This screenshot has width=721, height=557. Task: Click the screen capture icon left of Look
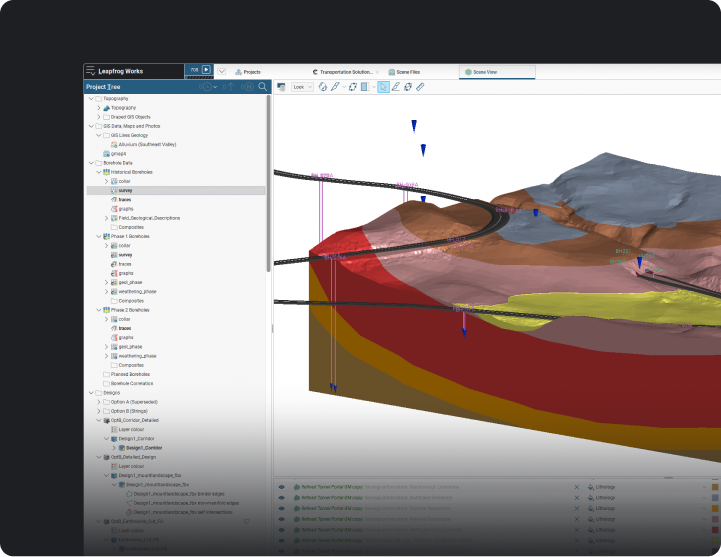[281, 87]
